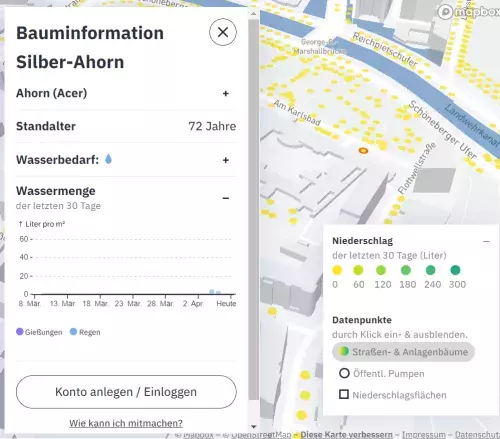Collapse the Niederschlag legend panel
The height and width of the screenshot is (439, 500).
click(x=486, y=241)
